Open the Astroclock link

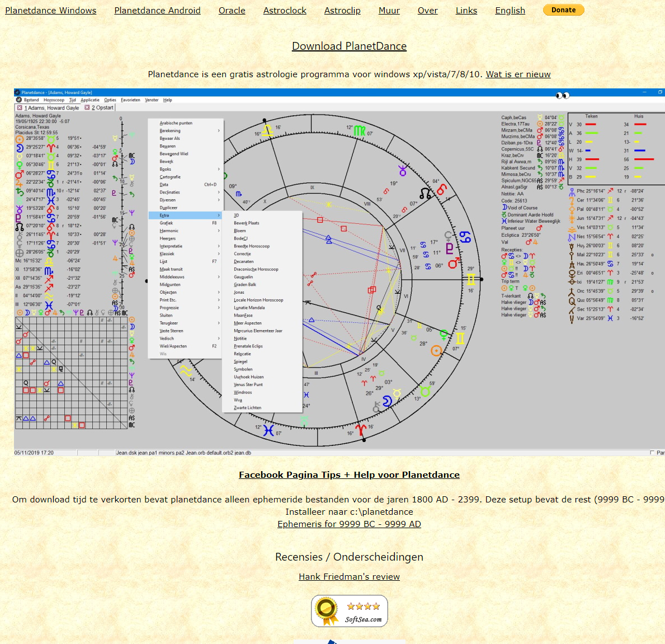coord(285,11)
